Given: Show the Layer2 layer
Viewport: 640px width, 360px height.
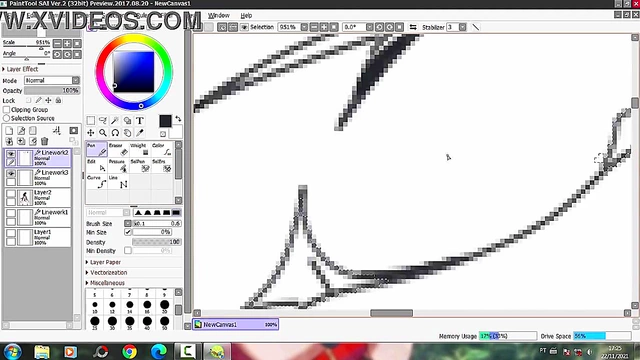Looking at the screenshot, I should pyautogui.click(x=11, y=193).
